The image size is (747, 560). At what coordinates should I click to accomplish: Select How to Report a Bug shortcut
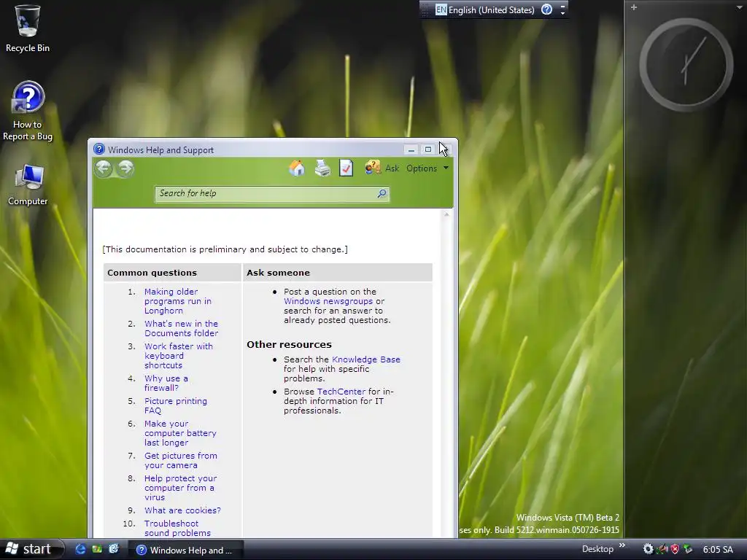click(x=28, y=112)
